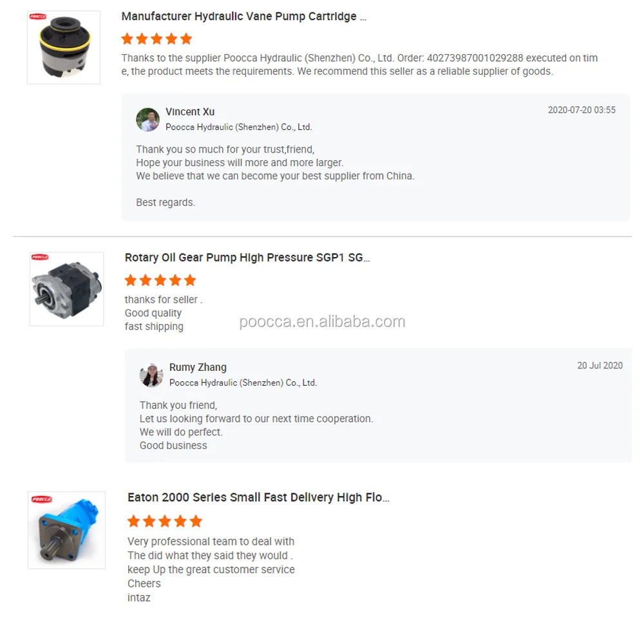Click the star rating under Eaton 2000 Series
Image resolution: width=644 pixels, height=644 pixels.
coord(165,521)
